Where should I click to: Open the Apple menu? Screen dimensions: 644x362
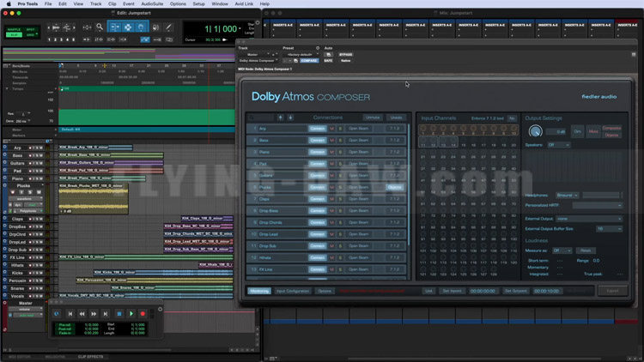9,3
